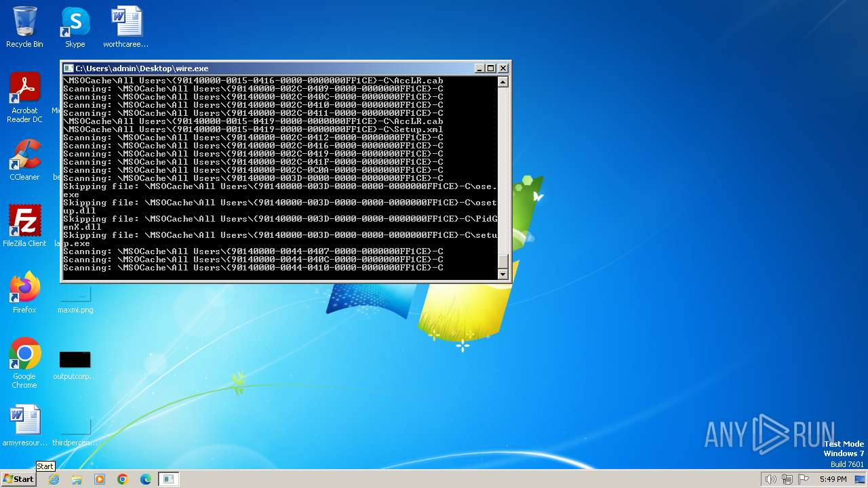868x488 pixels.
Task: Open Internet Explorer from the taskbar
Action: [54, 479]
